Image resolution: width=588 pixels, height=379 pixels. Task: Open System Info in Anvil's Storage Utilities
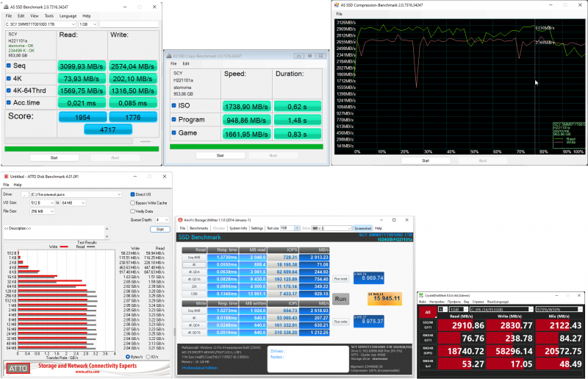point(238,228)
